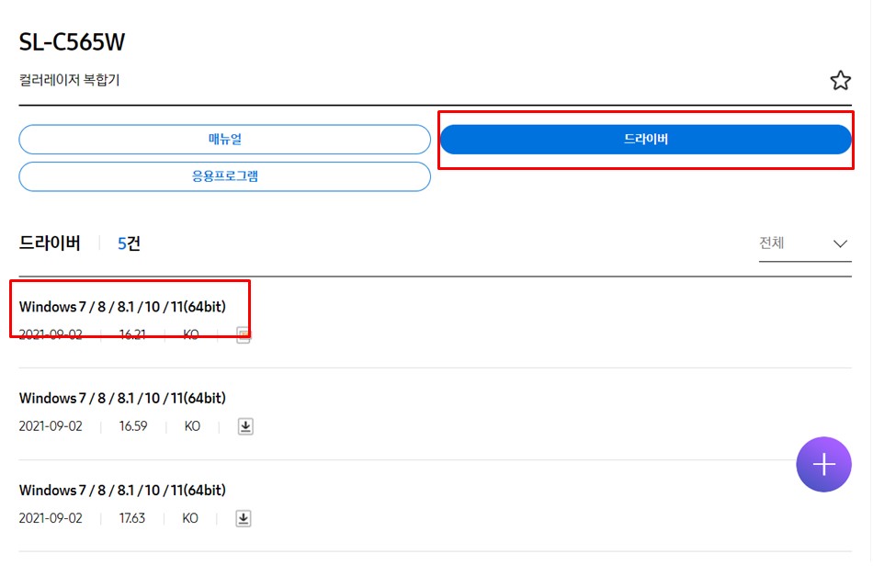Click the 5건 driver count
The height and width of the screenshot is (588, 873).
pos(129,243)
